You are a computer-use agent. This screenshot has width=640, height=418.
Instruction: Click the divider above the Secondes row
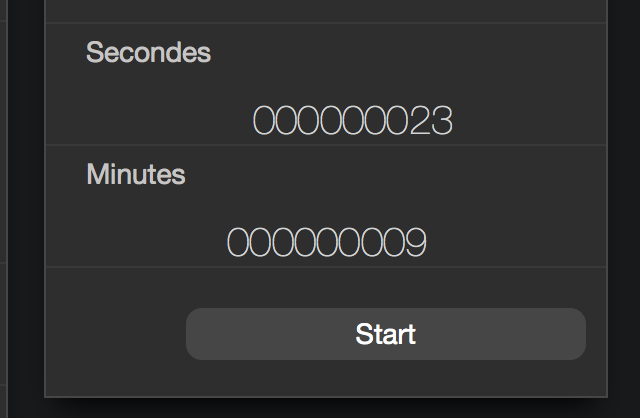[326, 23]
